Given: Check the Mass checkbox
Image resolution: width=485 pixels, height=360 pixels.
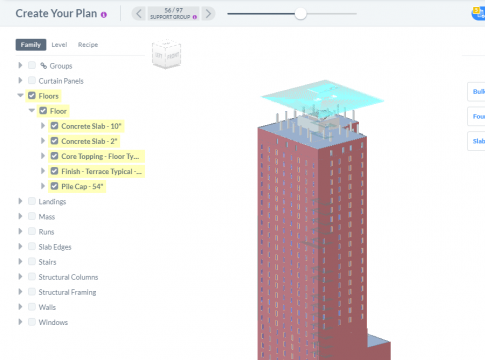Looking at the screenshot, I should (x=32, y=216).
